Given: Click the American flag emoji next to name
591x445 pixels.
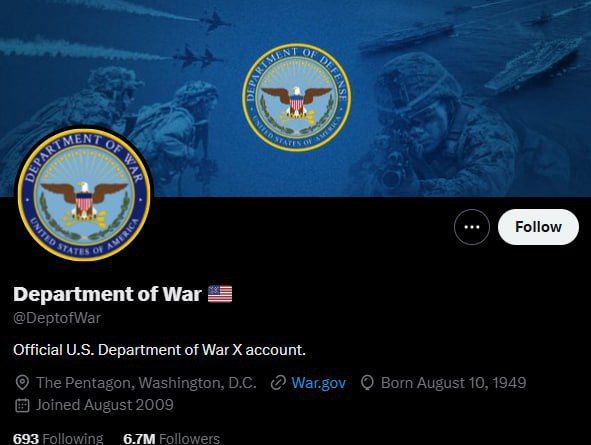Looking at the screenshot, I should coord(220,294).
